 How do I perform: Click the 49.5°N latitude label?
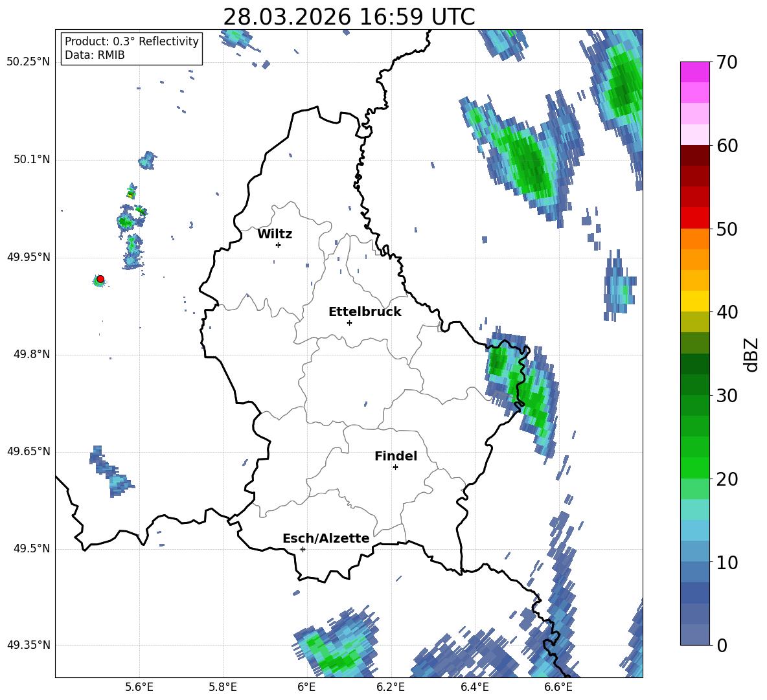(31, 548)
